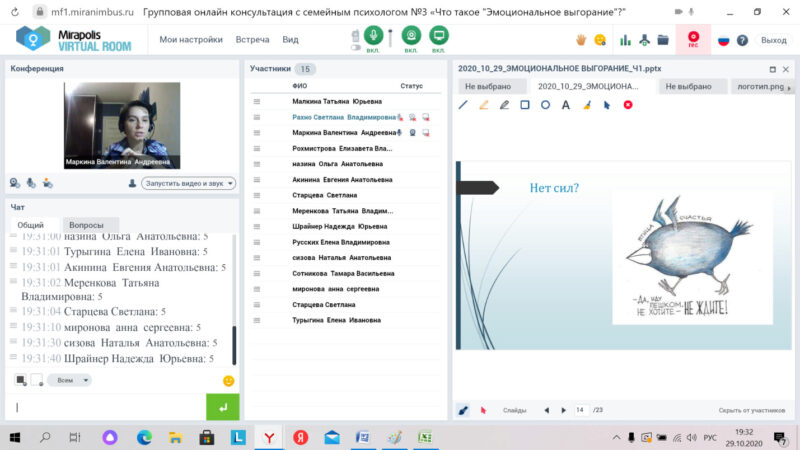This screenshot has width=800, height=450.
Task: Open the Всем recipient dropdown in chat
Action: point(69,380)
